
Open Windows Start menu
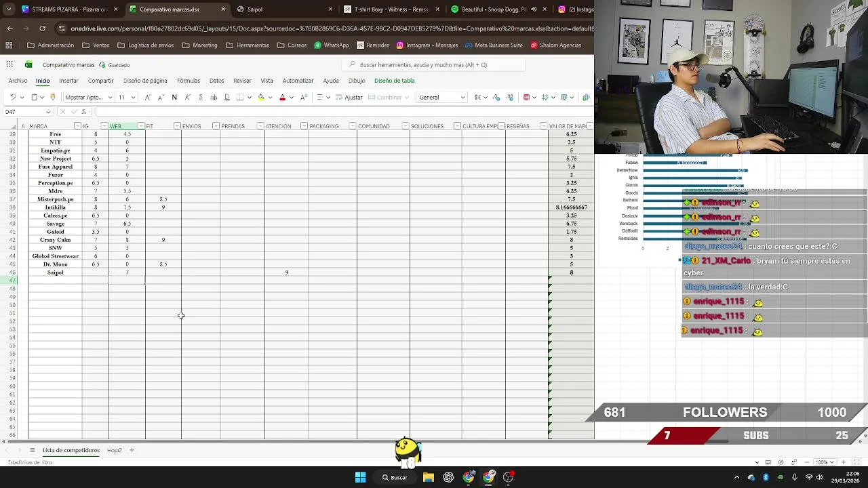[361, 477]
